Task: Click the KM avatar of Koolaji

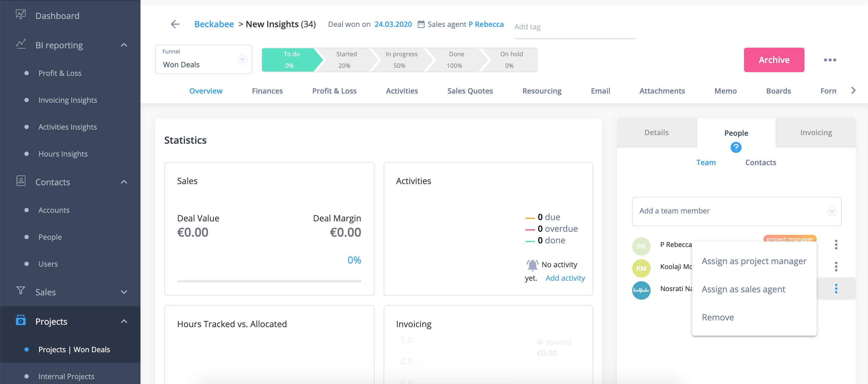Action: (641, 268)
